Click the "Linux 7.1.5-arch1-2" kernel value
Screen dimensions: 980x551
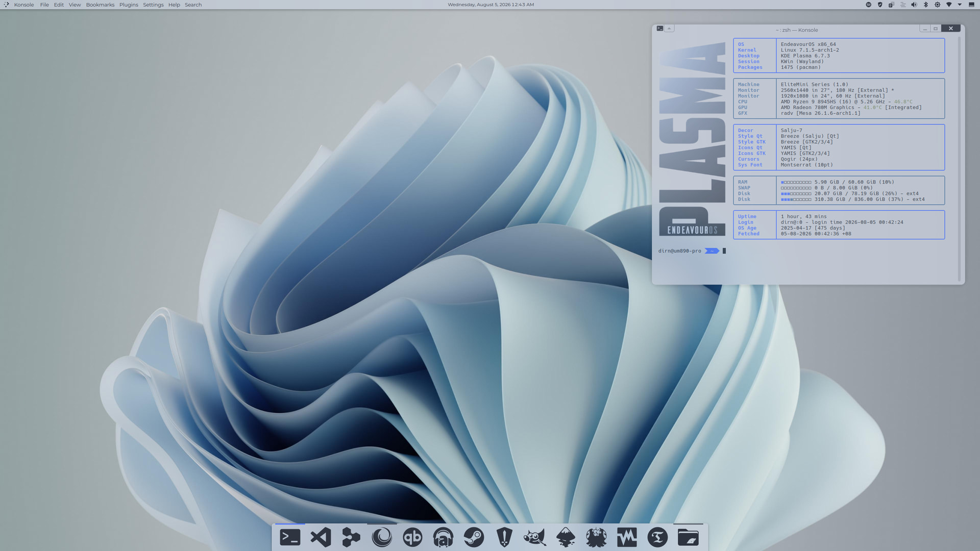810,50
